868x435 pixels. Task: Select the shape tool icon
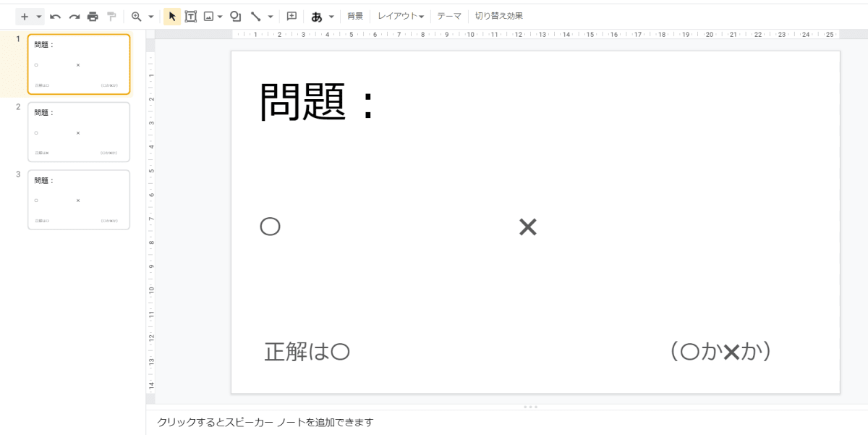(235, 17)
